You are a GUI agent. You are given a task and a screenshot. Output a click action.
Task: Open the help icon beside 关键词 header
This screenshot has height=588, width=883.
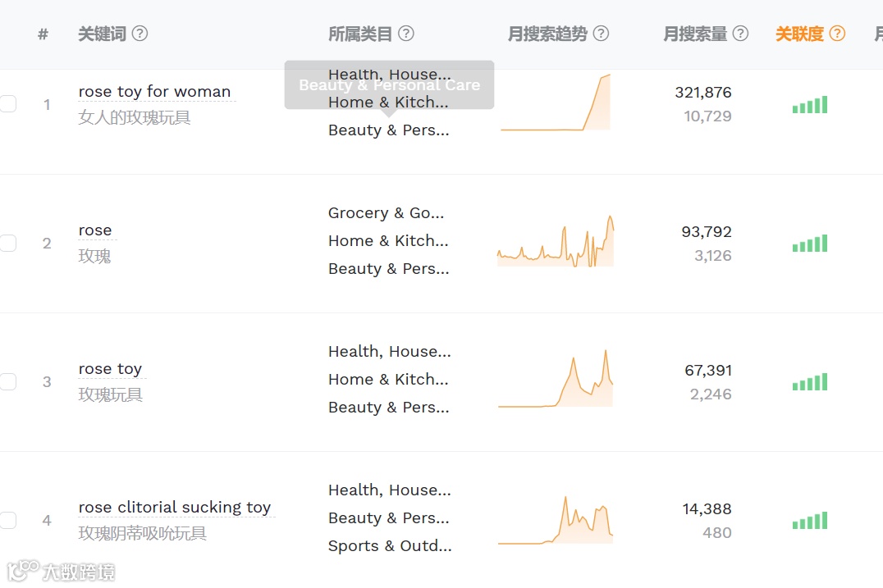140,34
